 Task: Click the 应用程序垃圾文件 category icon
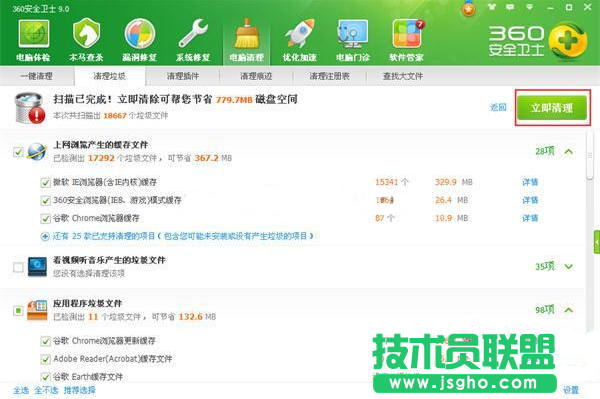pyautogui.click(x=37, y=310)
